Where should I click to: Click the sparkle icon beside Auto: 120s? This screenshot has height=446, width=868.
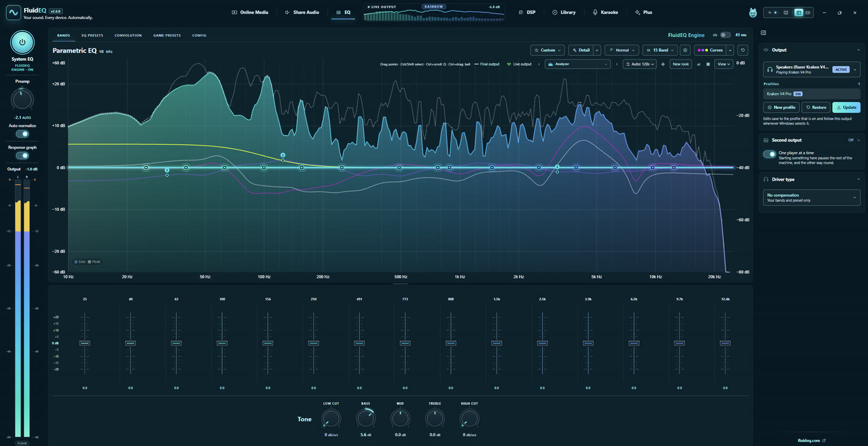[x=663, y=64]
